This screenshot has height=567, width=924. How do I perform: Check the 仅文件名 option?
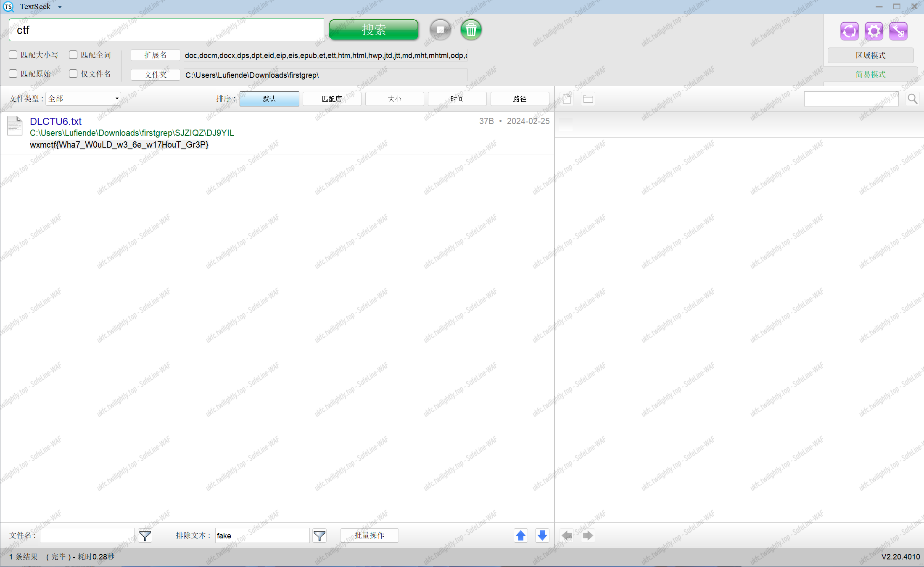(73, 74)
